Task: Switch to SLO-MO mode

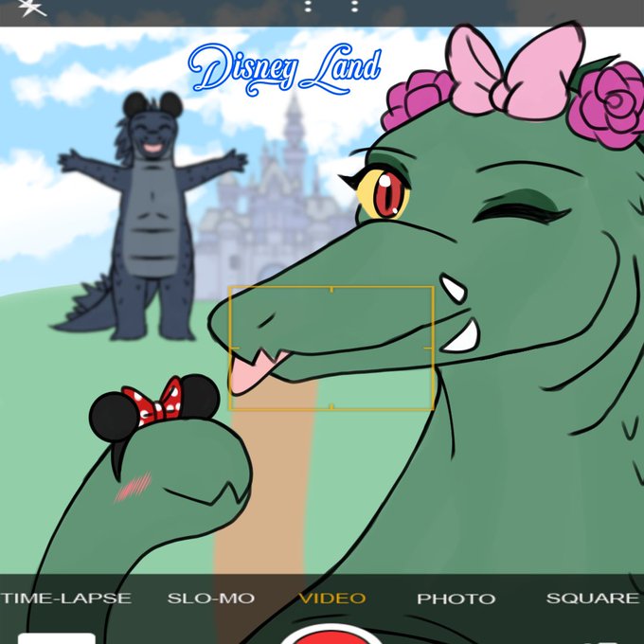Action: point(210,598)
